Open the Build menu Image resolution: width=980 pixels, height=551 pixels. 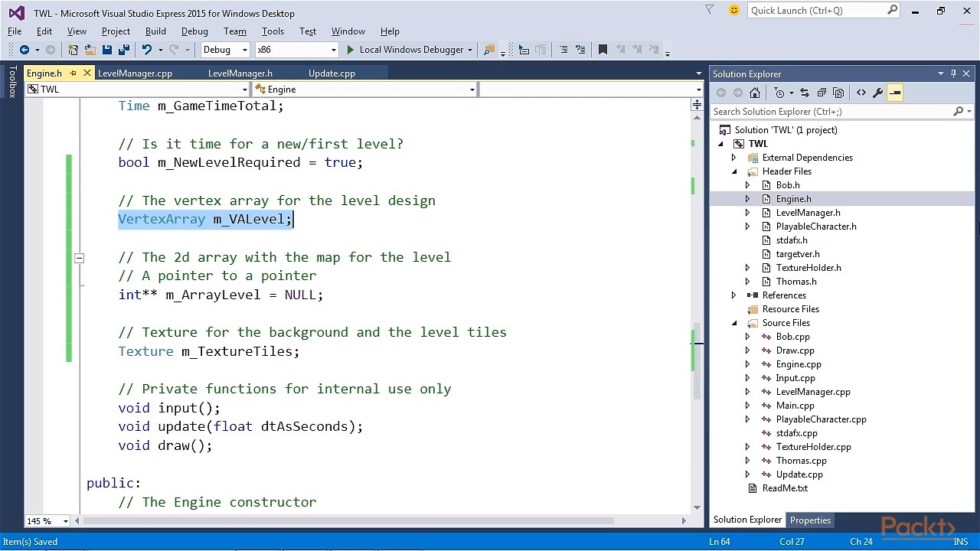point(155,31)
